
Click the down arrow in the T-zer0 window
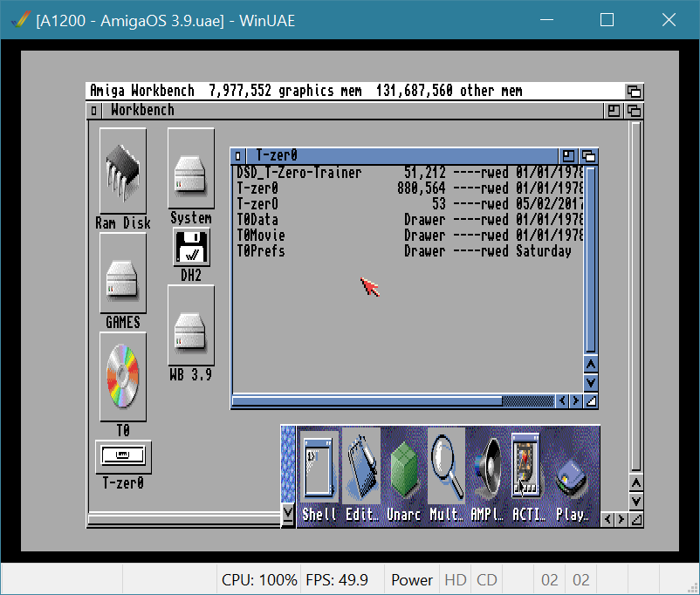[x=591, y=382]
